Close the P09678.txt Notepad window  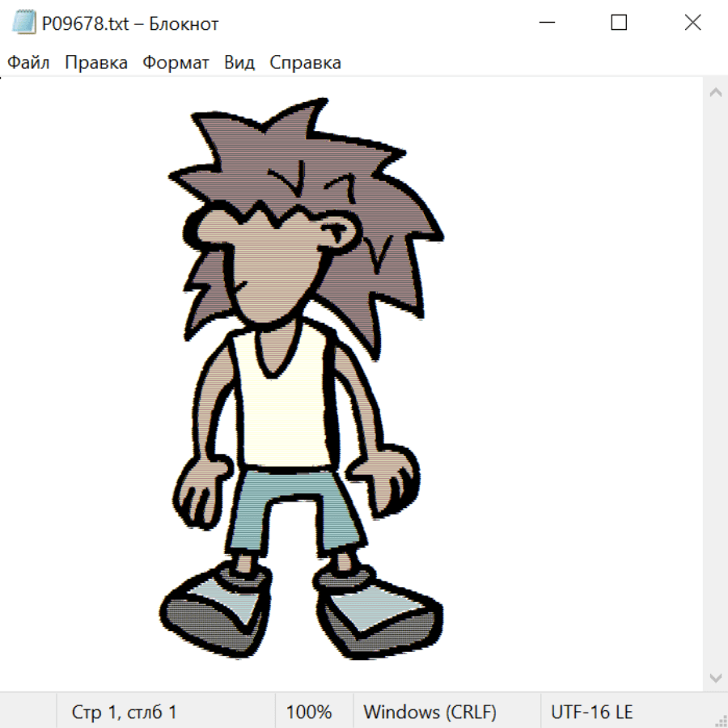tap(692, 23)
